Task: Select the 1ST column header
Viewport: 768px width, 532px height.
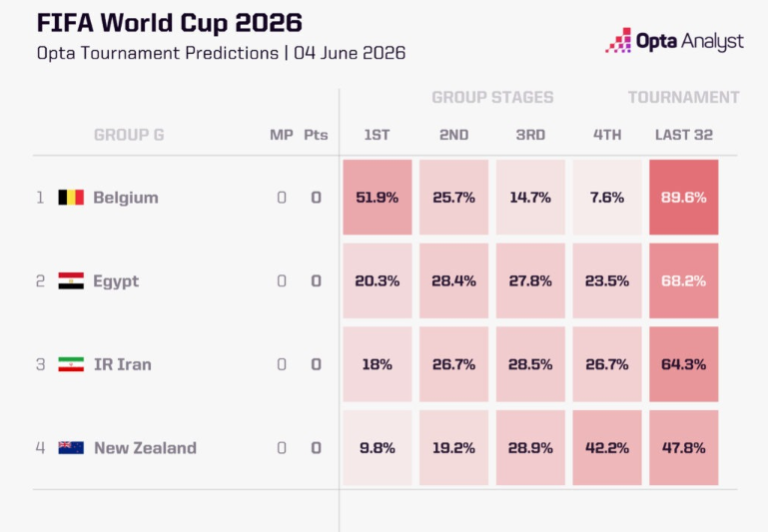Action: click(x=378, y=135)
